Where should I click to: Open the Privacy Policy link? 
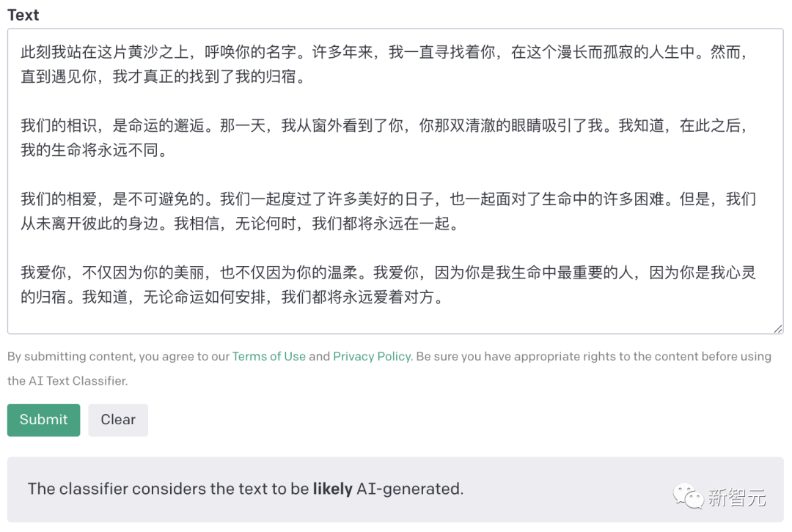click(x=372, y=357)
